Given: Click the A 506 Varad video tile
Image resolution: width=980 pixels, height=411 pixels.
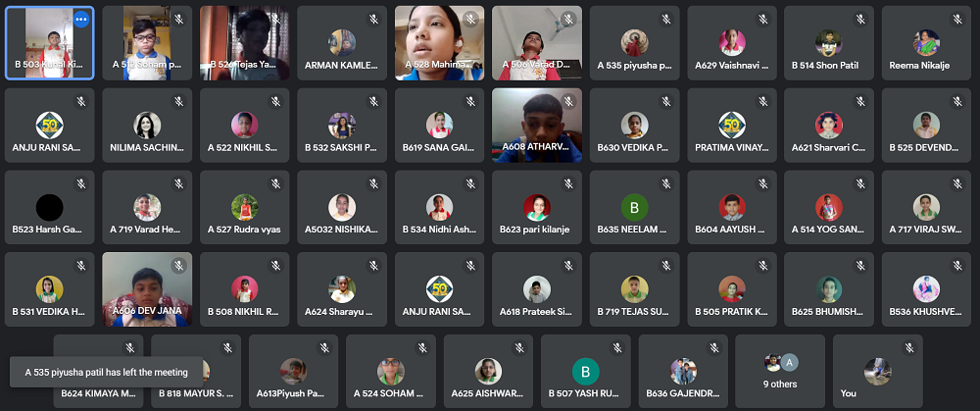Looking at the screenshot, I should coord(537,43).
